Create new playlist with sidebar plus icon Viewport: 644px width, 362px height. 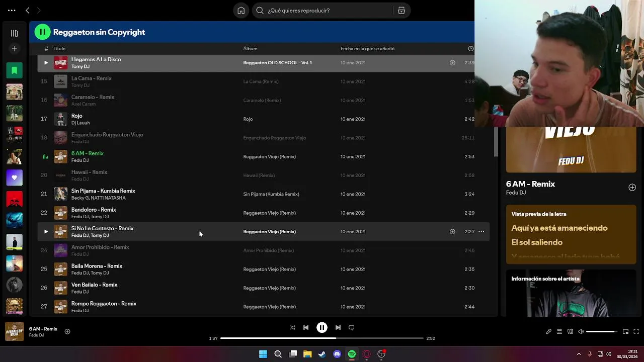pyautogui.click(x=14, y=49)
